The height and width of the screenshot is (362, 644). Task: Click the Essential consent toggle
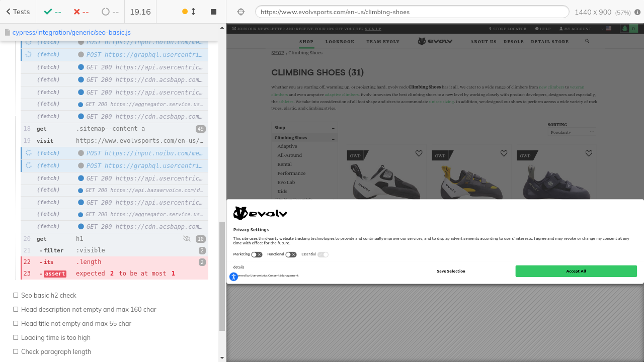(323, 254)
